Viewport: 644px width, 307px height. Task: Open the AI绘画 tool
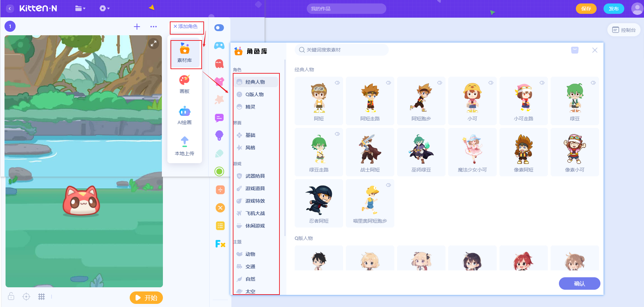coord(185,115)
